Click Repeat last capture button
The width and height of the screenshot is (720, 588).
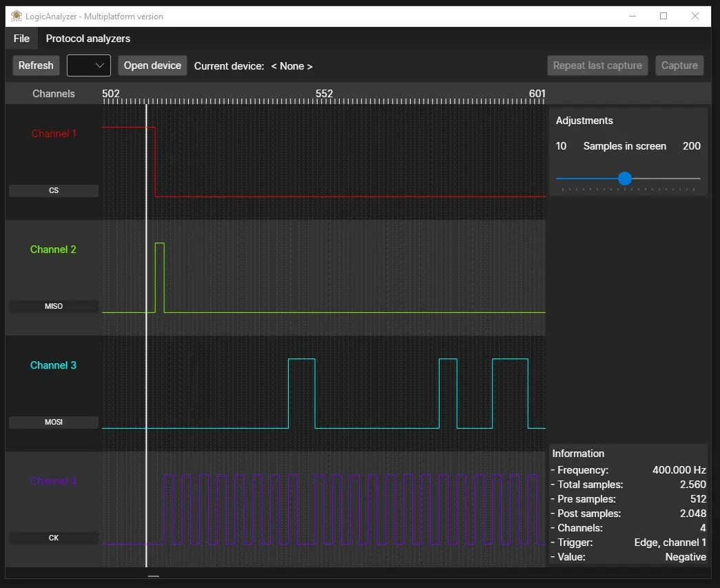[x=597, y=65]
